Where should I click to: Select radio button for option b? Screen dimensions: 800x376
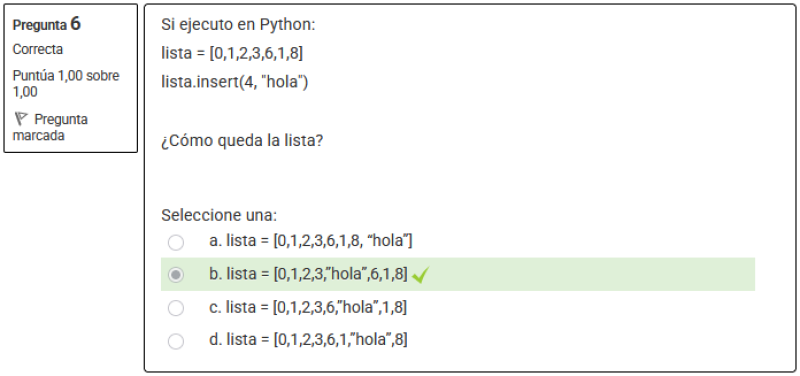(x=176, y=275)
